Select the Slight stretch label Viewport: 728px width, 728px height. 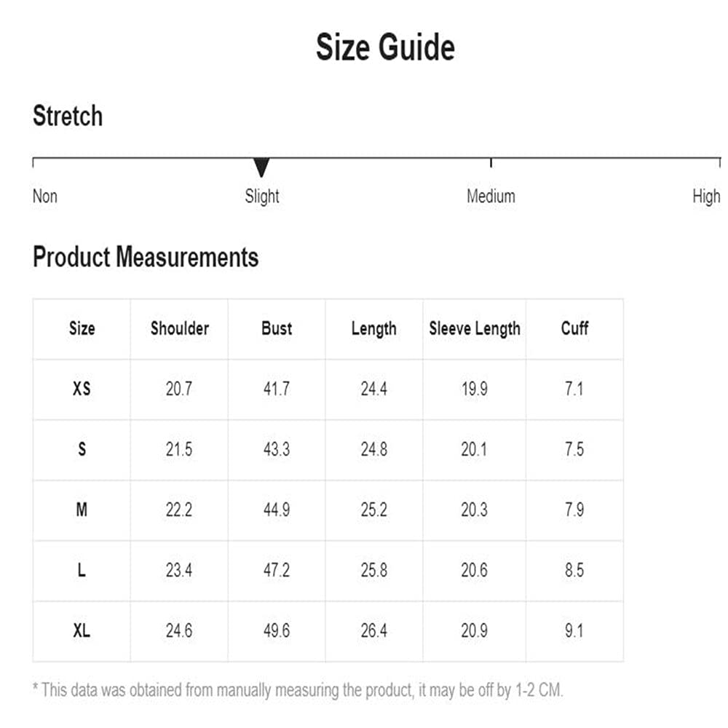tap(262, 197)
